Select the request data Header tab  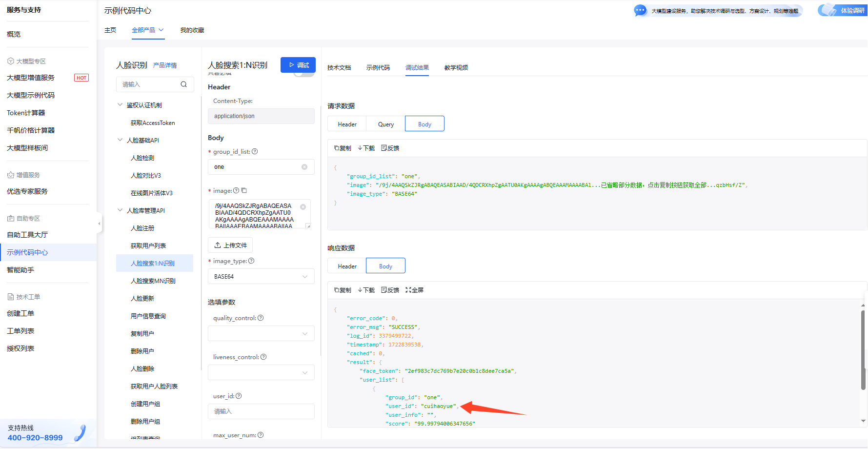coord(347,124)
